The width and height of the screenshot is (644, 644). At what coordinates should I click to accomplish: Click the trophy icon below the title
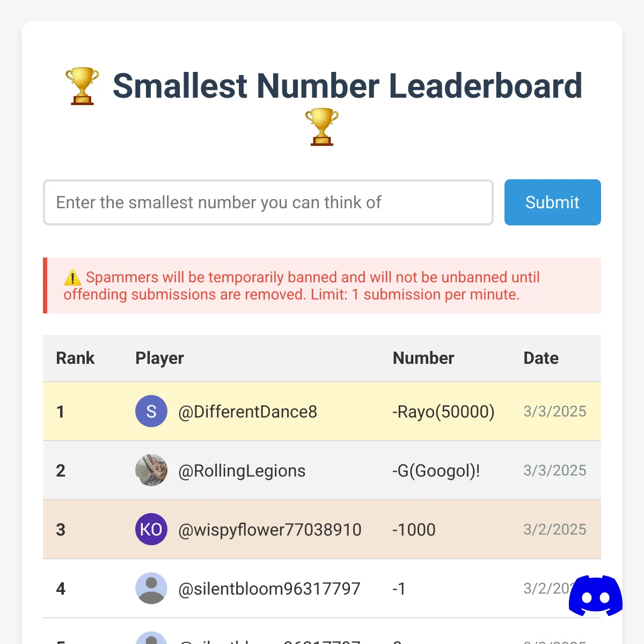322,127
